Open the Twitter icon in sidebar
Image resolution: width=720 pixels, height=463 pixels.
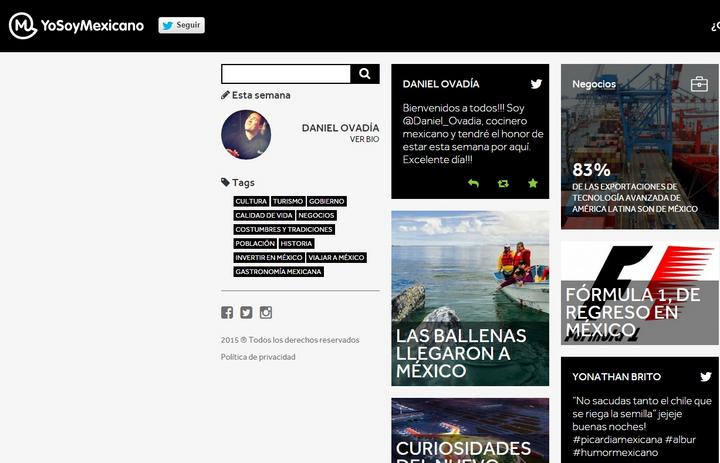pos(246,313)
